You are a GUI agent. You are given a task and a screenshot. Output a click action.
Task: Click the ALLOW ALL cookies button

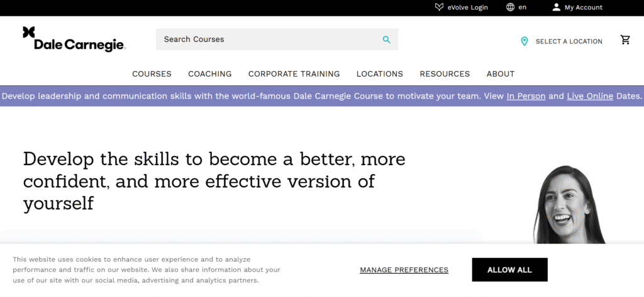[509, 269]
